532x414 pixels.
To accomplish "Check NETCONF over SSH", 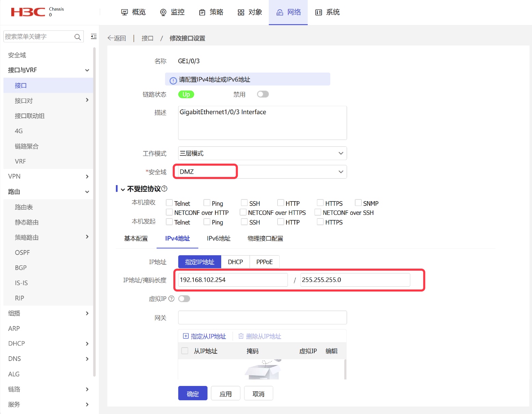I will pos(318,212).
